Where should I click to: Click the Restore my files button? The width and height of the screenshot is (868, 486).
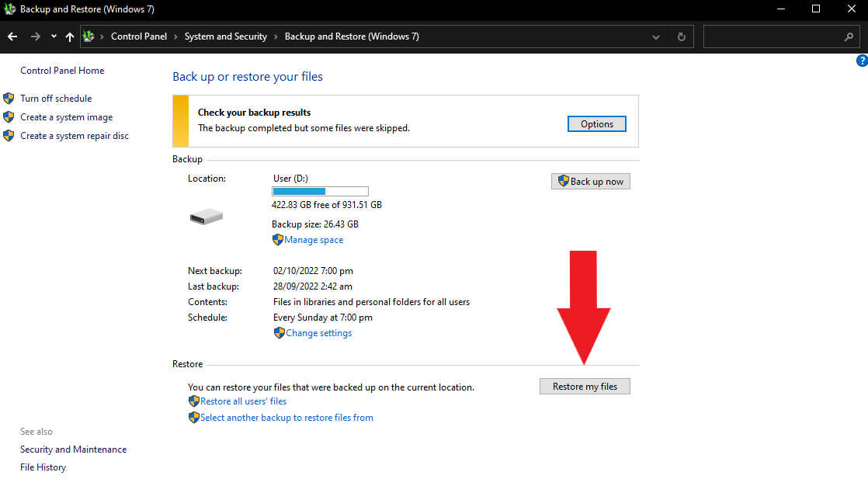coord(585,387)
